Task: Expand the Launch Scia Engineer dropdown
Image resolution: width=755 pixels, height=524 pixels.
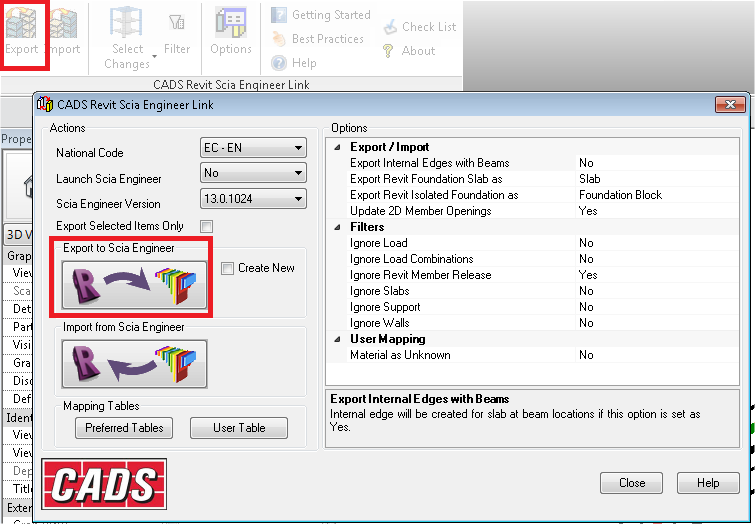Action: coord(252,174)
